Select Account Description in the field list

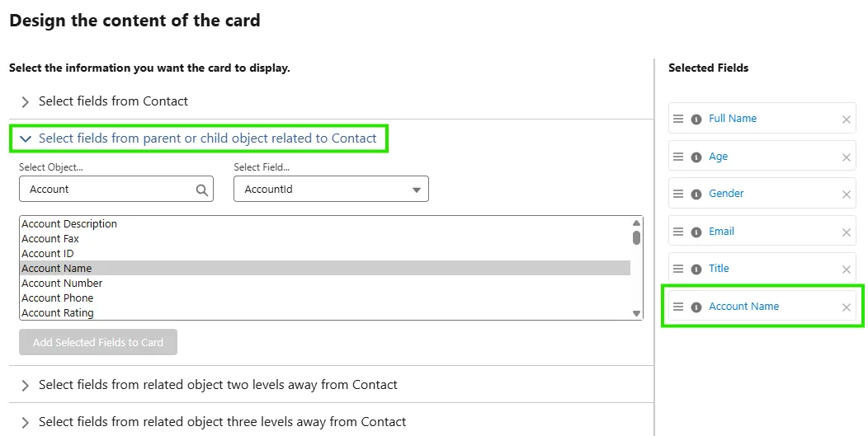coord(69,224)
